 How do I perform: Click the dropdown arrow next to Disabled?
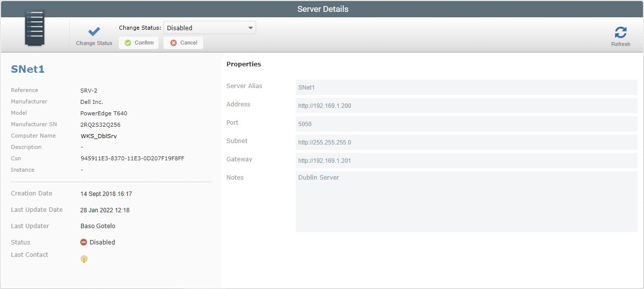(x=251, y=27)
